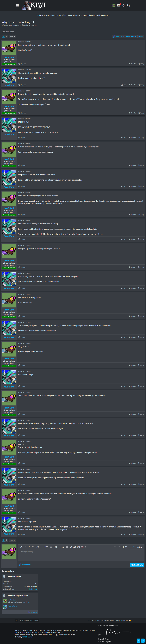Viewport: 146px width, 644px height.
Task: Click the Attach files button
Action: [x=25, y=565]
